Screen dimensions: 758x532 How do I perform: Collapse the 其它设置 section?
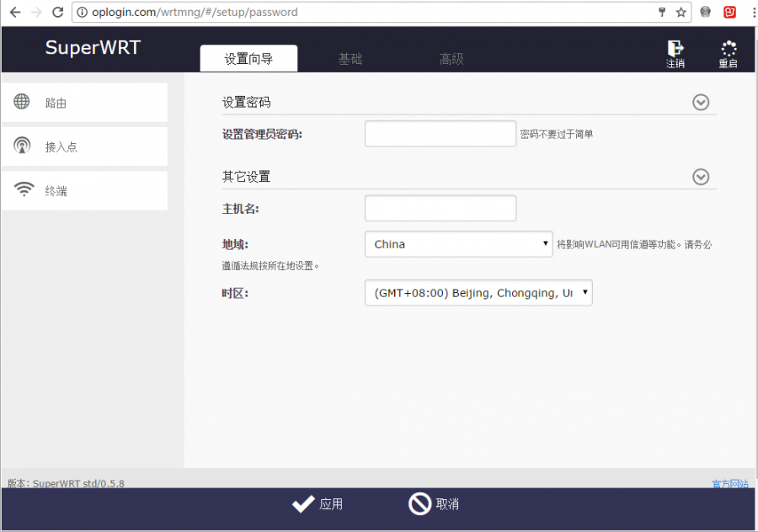pos(701,177)
